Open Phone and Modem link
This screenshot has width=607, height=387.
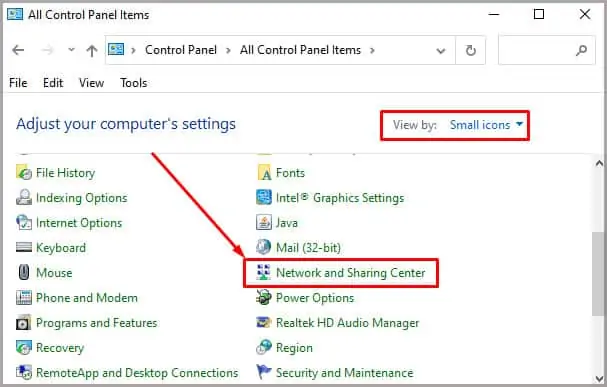pyautogui.click(x=87, y=298)
